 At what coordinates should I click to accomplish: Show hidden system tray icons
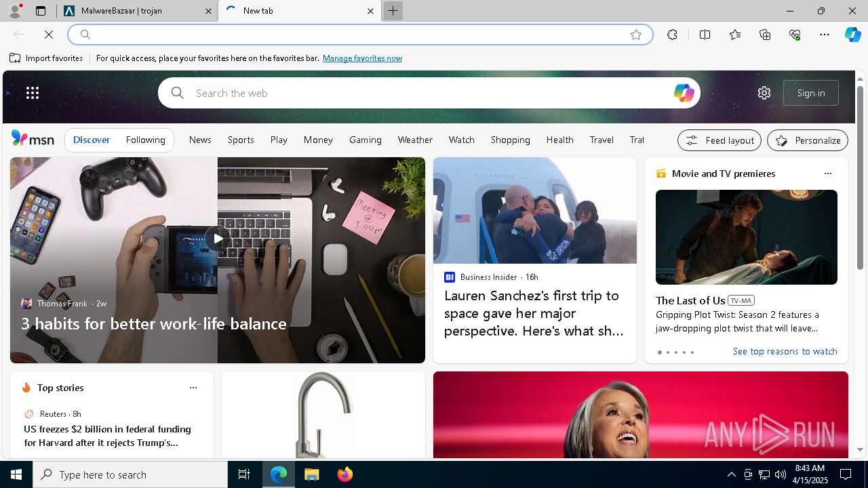pos(731,474)
